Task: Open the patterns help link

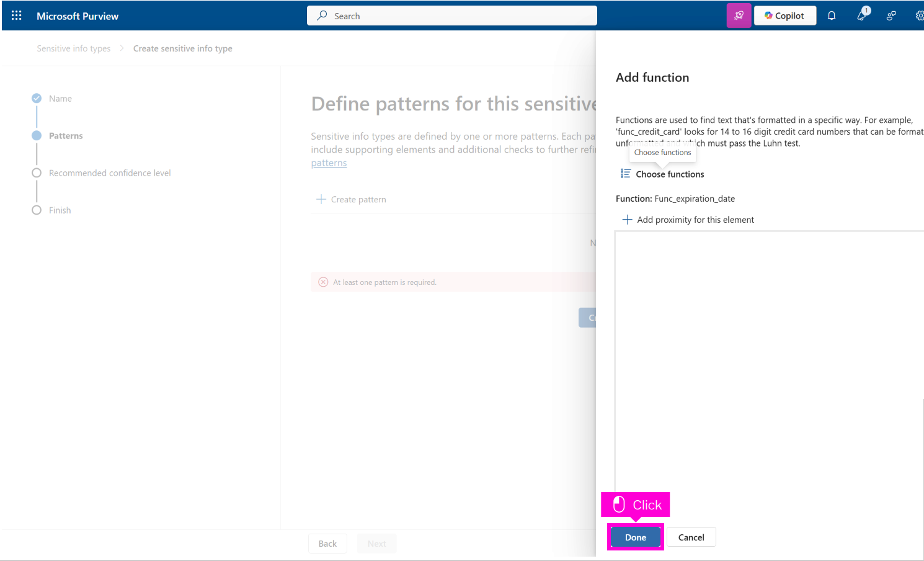Action: (329, 163)
